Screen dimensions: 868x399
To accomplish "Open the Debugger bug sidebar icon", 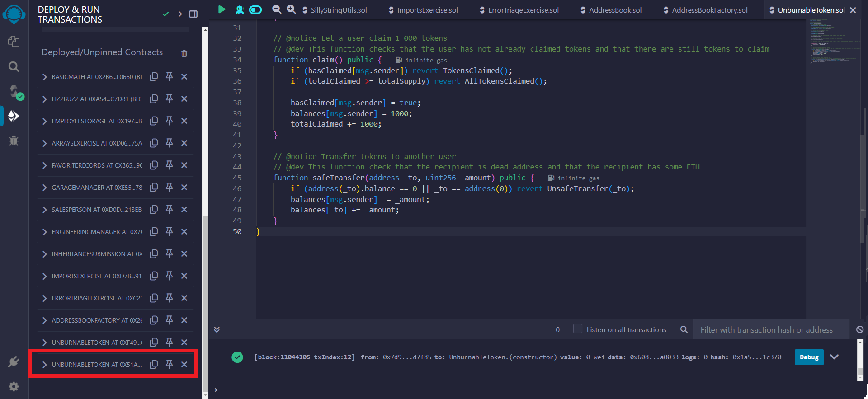I will (14, 141).
